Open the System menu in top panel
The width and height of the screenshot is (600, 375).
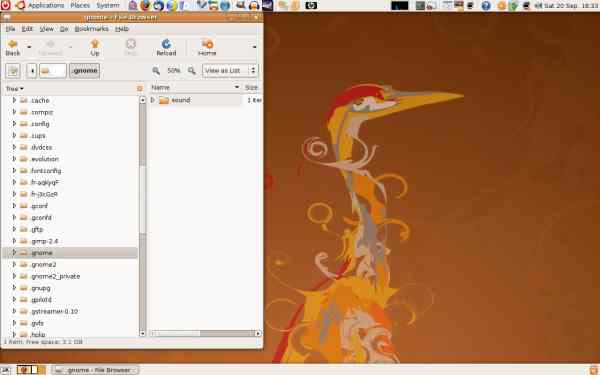108,5
